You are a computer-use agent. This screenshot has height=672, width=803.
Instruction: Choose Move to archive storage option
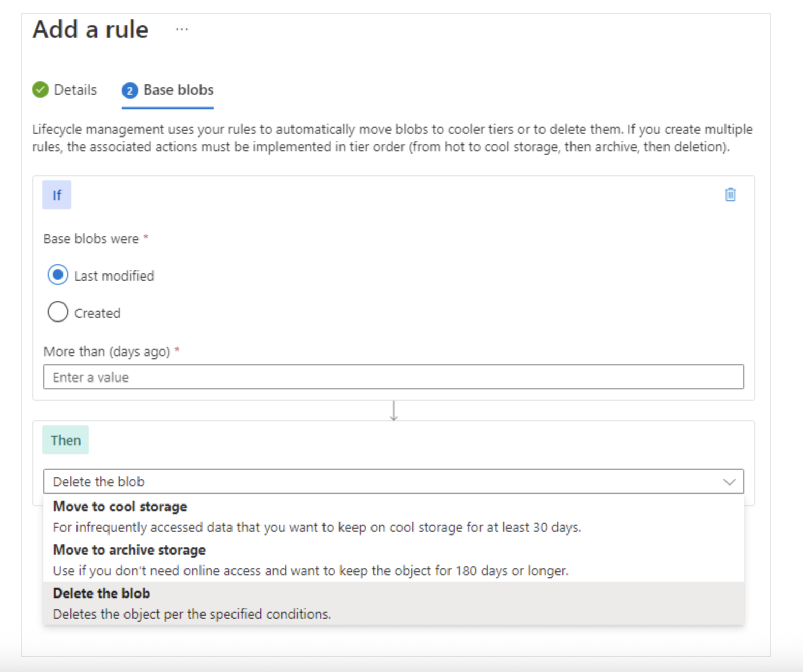pyautogui.click(x=129, y=550)
